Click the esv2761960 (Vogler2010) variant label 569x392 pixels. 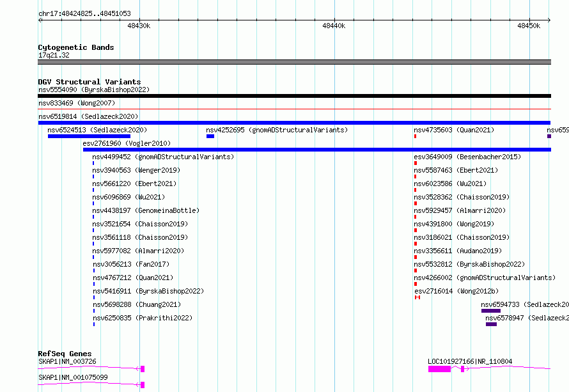tap(127, 143)
